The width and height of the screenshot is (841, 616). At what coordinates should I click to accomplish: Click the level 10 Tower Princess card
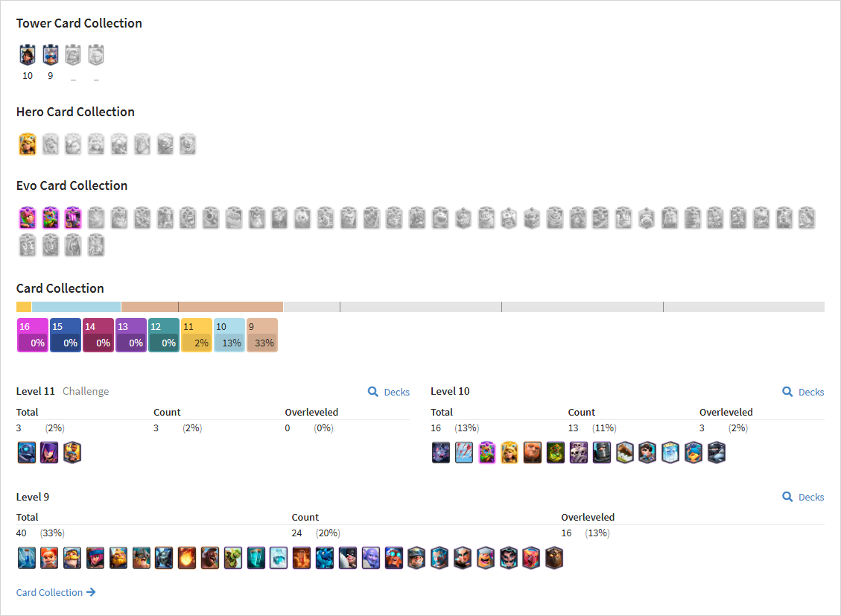(x=28, y=54)
